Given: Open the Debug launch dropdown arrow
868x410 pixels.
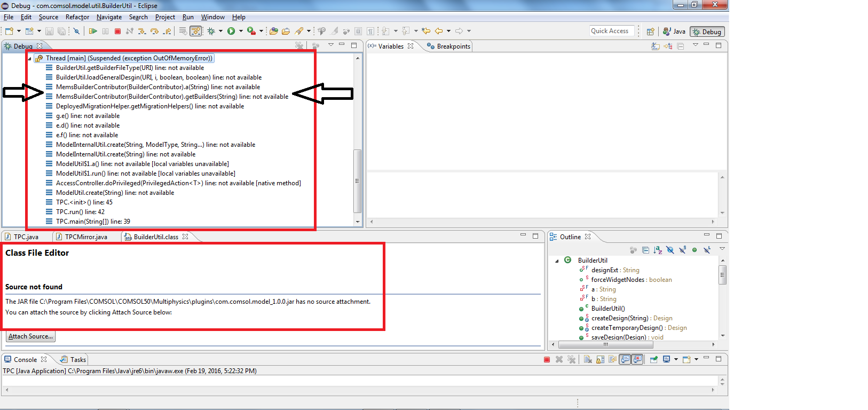Looking at the screenshot, I should (x=220, y=31).
